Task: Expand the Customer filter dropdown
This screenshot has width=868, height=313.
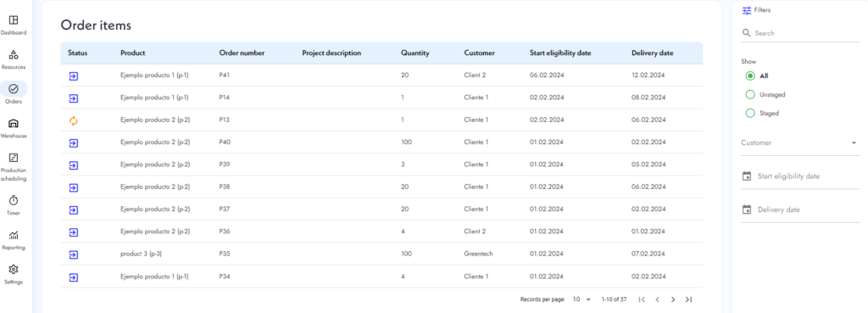Action: coord(800,143)
